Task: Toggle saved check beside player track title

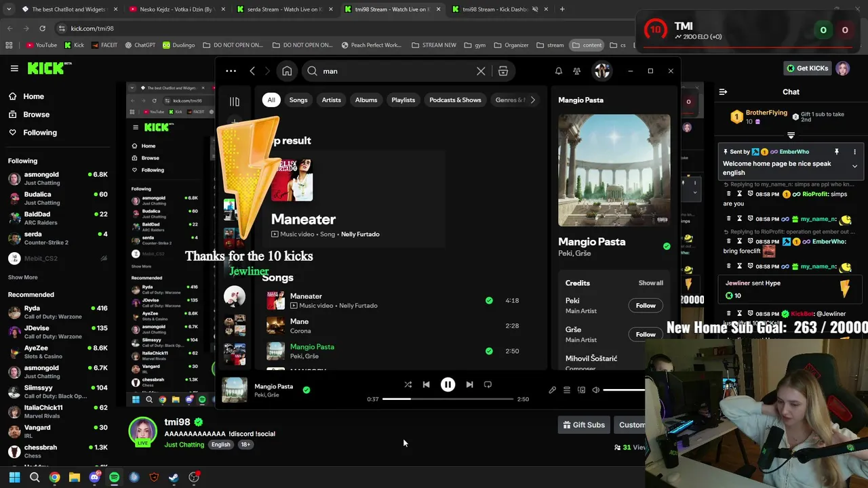Action: tap(307, 390)
